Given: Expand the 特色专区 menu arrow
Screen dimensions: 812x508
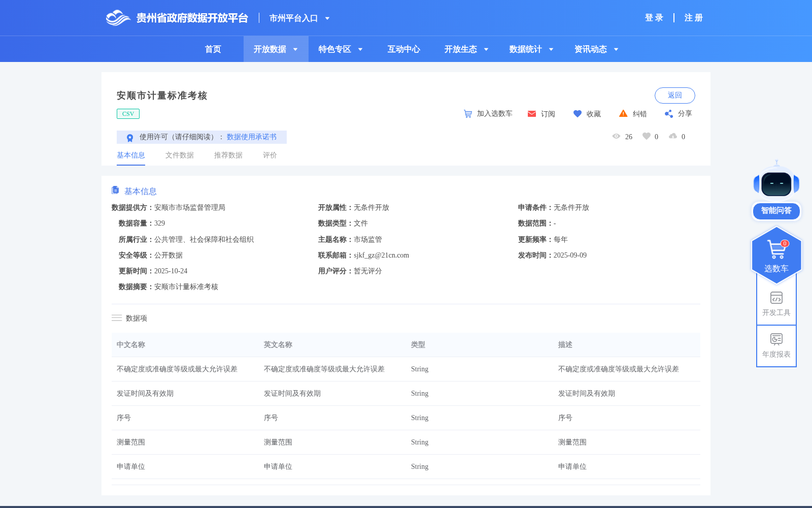Looking at the screenshot, I should pos(360,49).
